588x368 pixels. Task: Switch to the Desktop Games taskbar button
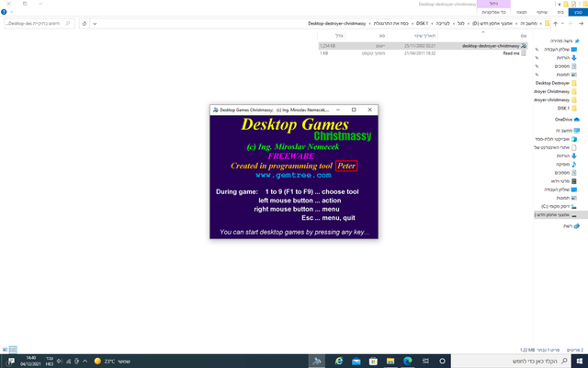(317, 361)
